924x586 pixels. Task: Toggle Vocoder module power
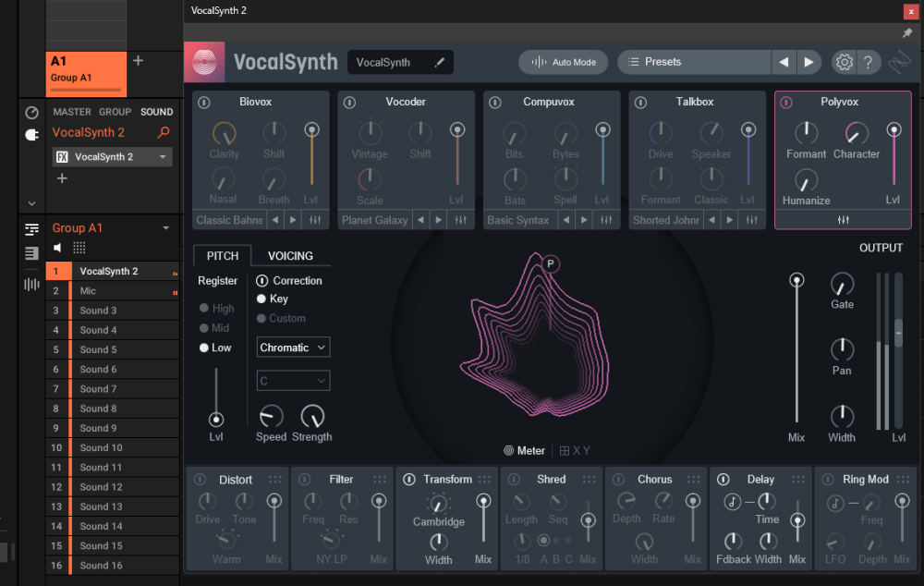coord(349,103)
